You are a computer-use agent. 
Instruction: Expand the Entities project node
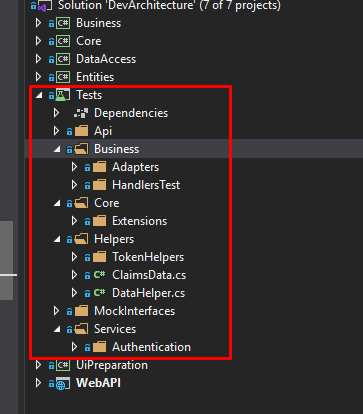38,77
